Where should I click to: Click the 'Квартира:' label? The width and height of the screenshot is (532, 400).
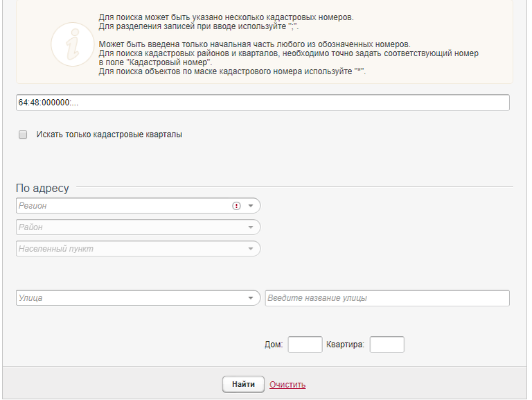tap(345, 345)
